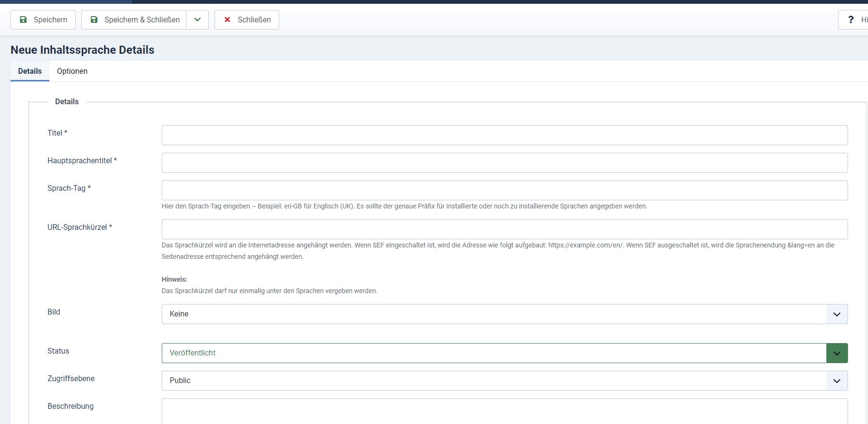Click the Sprach-Tag field label

click(x=67, y=188)
